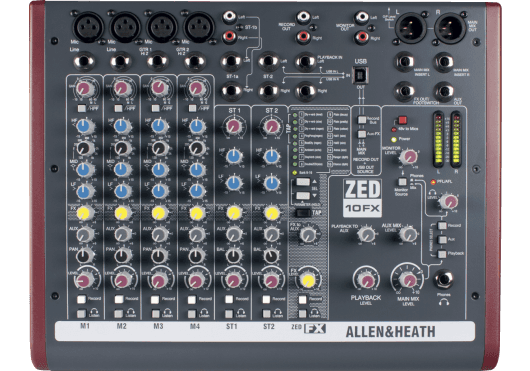530x371 pixels.
Task: Toggle the Record Bus switch
Action: 362,120
